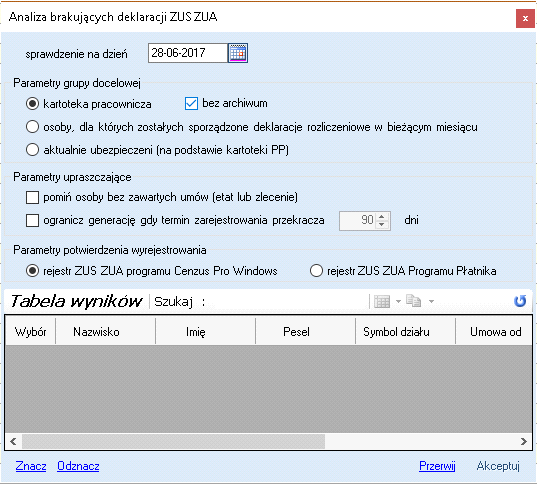Click the date field 28-06-2017

188,53
